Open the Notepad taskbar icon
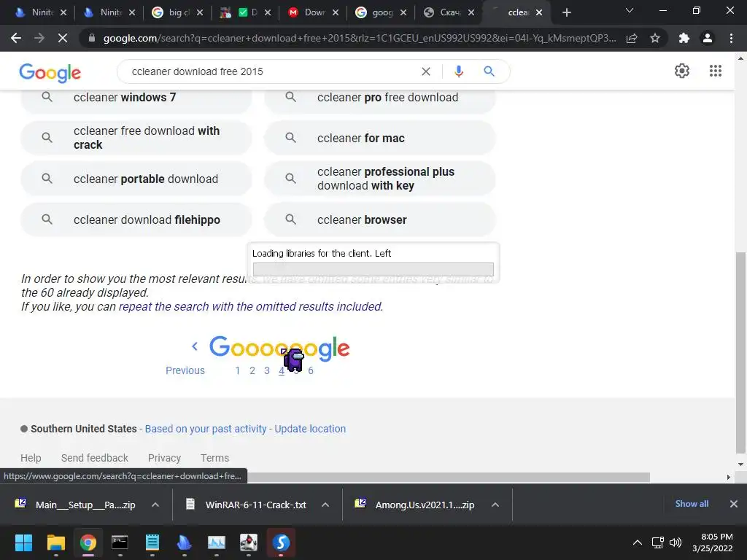Viewport: 747px width, 560px height. tap(152, 542)
